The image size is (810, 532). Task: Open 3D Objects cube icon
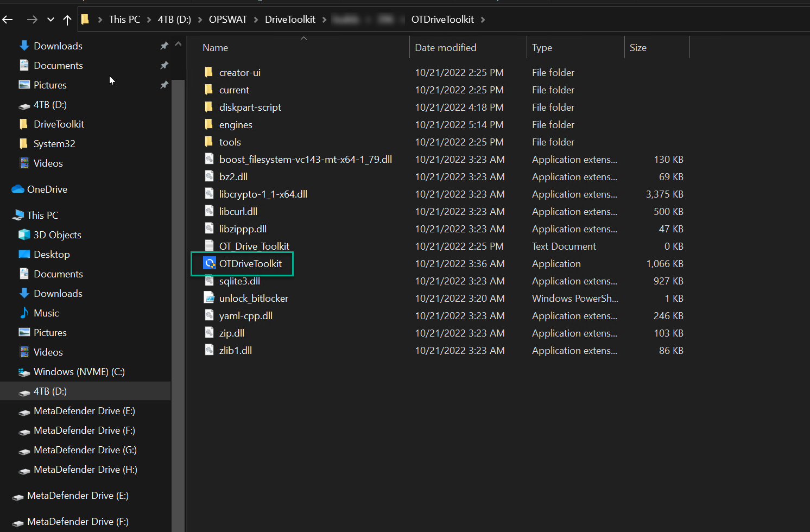click(x=24, y=235)
